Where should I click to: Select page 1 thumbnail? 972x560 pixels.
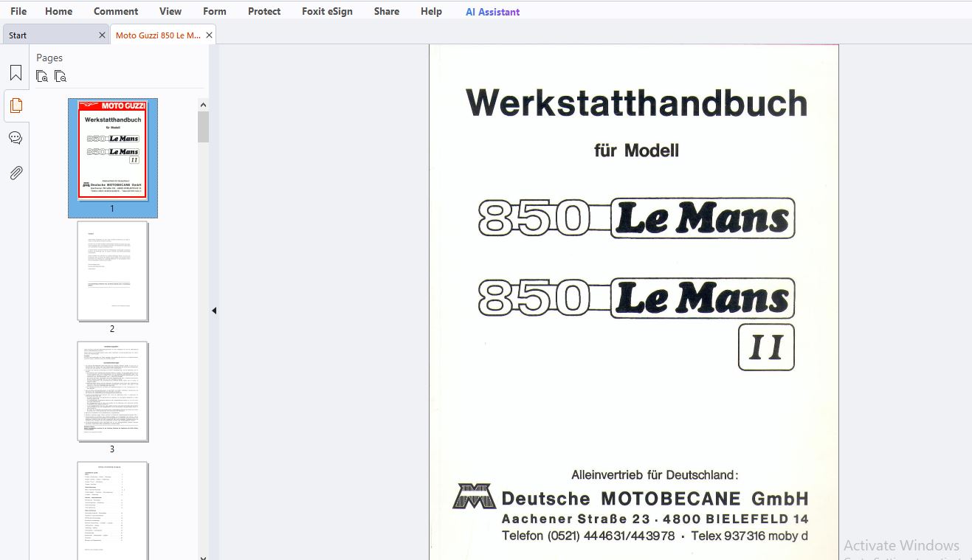[x=113, y=151]
